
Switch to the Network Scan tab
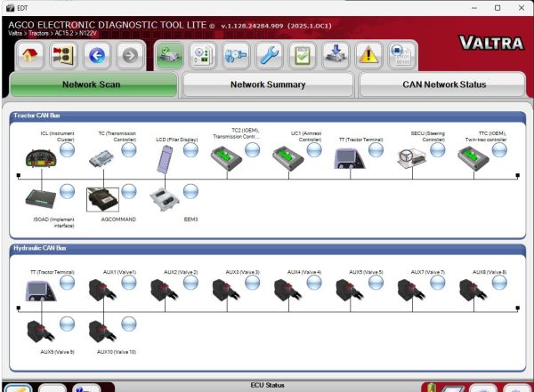(x=93, y=84)
